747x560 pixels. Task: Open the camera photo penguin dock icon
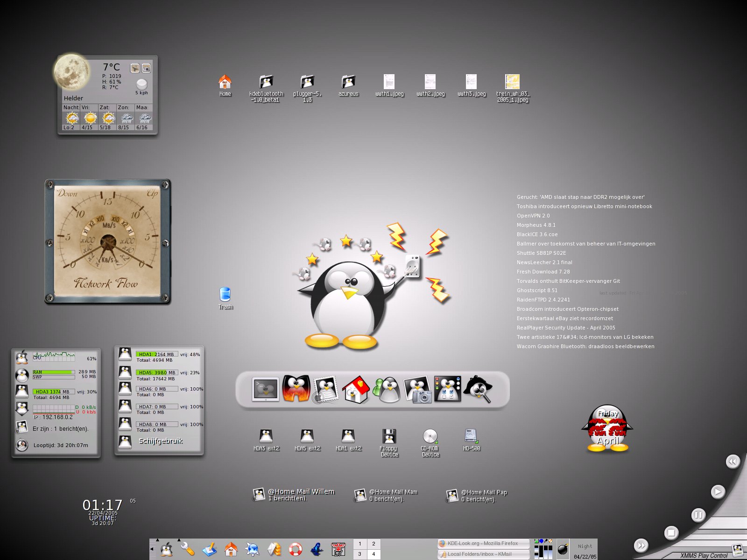(417, 390)
